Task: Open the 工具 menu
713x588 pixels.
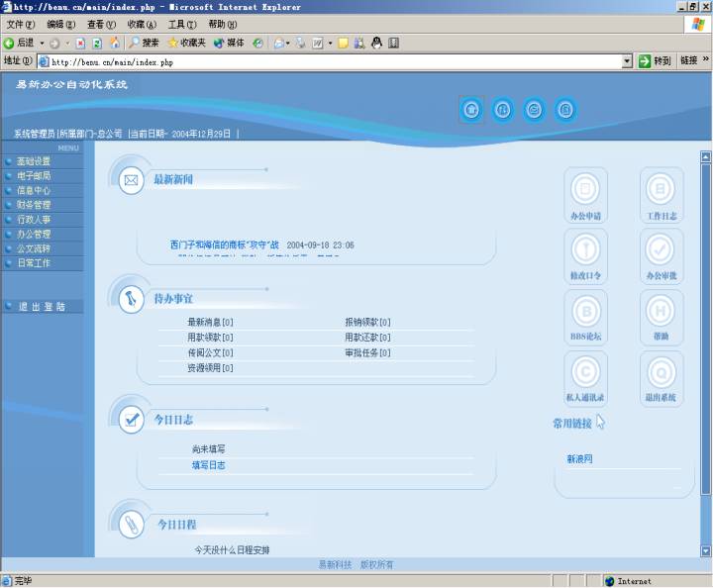Action: 182,24
